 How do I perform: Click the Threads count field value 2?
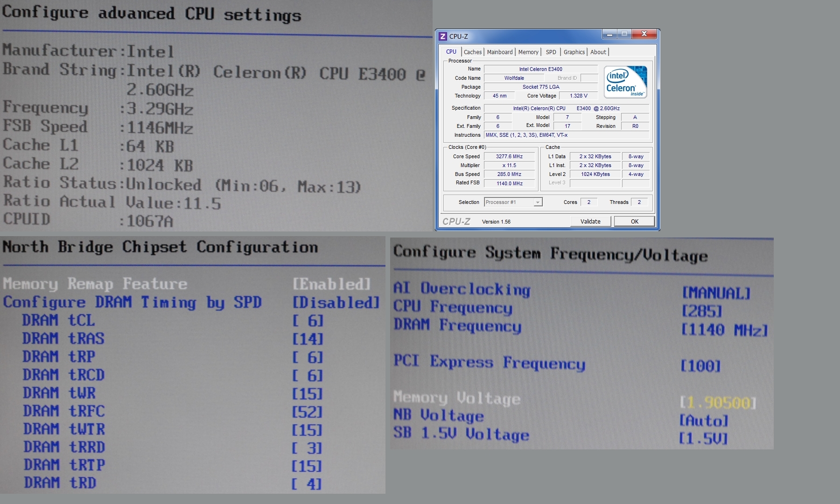point(639,202)
